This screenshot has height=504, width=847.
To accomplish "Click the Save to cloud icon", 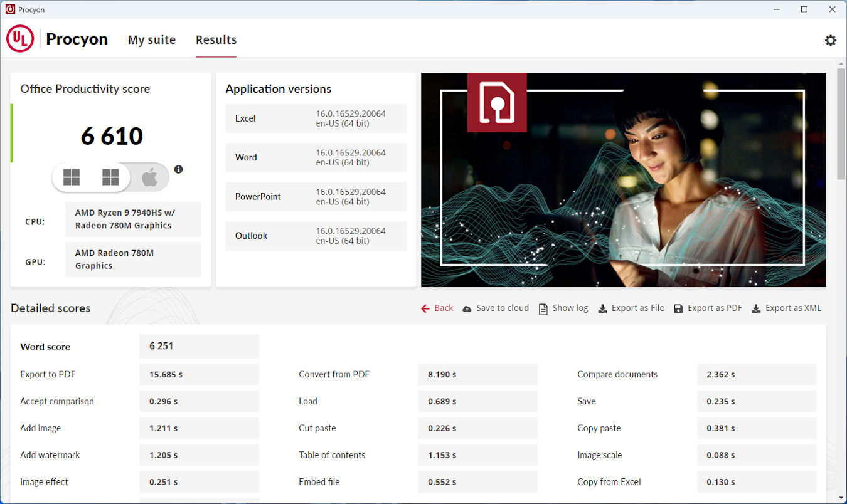I will click(467, 308).
